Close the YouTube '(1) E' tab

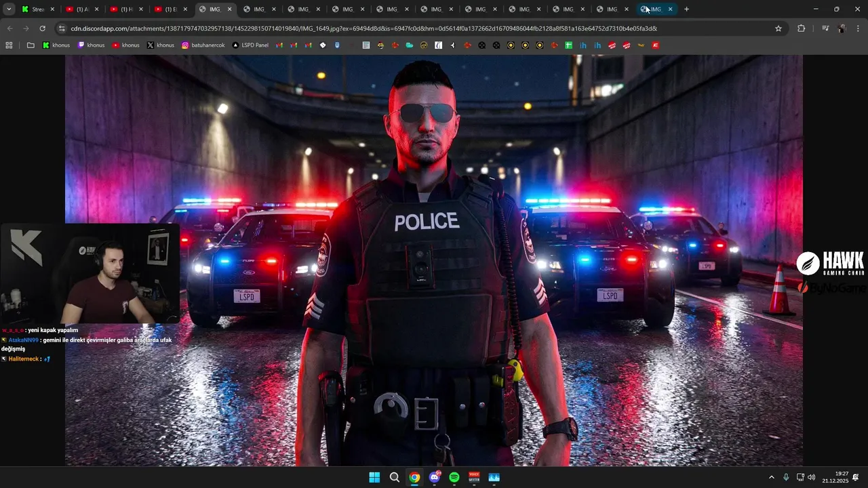point(185,9)
